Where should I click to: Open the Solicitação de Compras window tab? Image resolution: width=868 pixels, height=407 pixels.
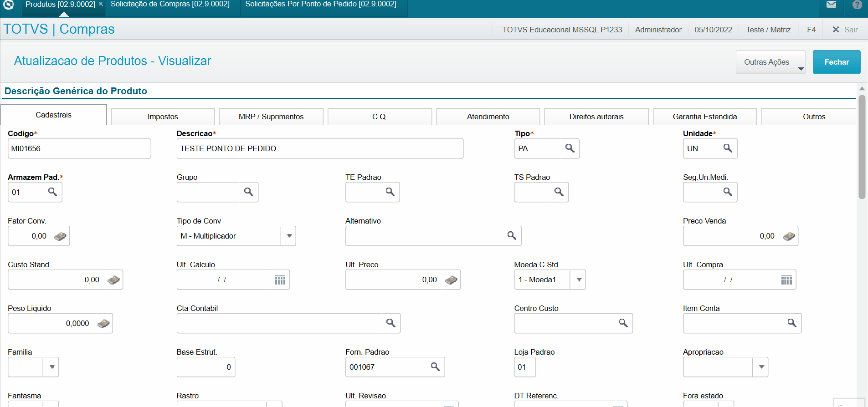pyautogui.click(x=170, y=4)
